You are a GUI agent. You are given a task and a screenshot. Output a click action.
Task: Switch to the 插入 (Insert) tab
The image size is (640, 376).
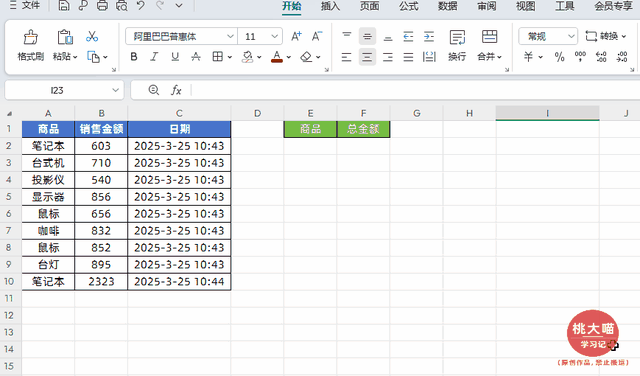330,6
